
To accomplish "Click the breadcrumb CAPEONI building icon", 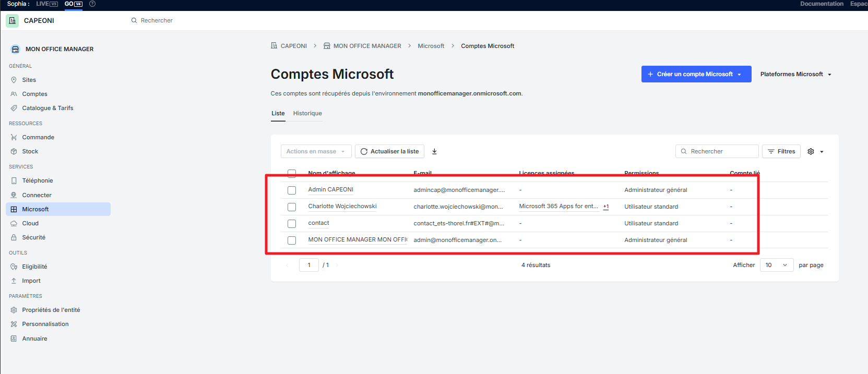I will (x=274, y=46).
